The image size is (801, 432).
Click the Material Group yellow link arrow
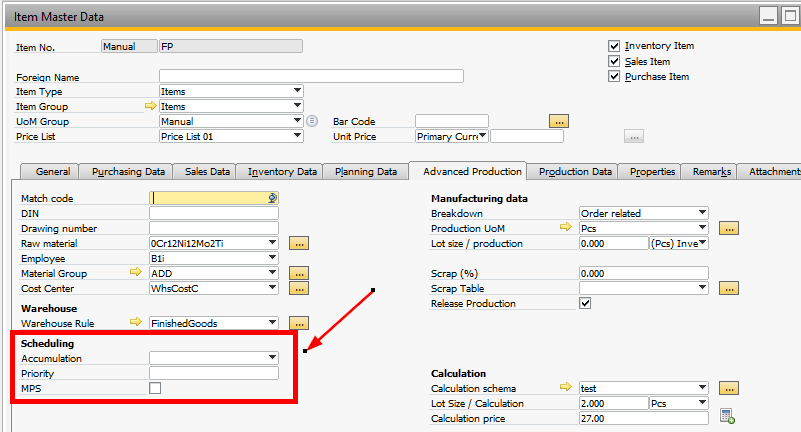(x=137, y=273)
